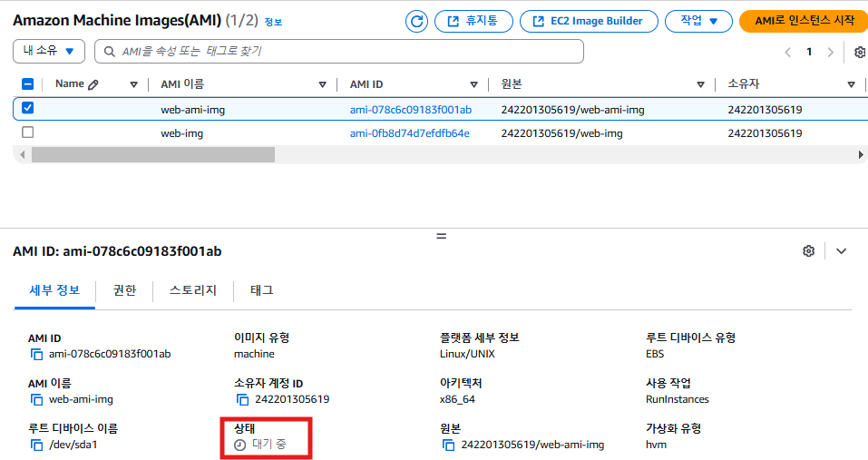Click the 대기 중 status clock icon
This screenshot has width=868, height=460.
pos(239,445)
